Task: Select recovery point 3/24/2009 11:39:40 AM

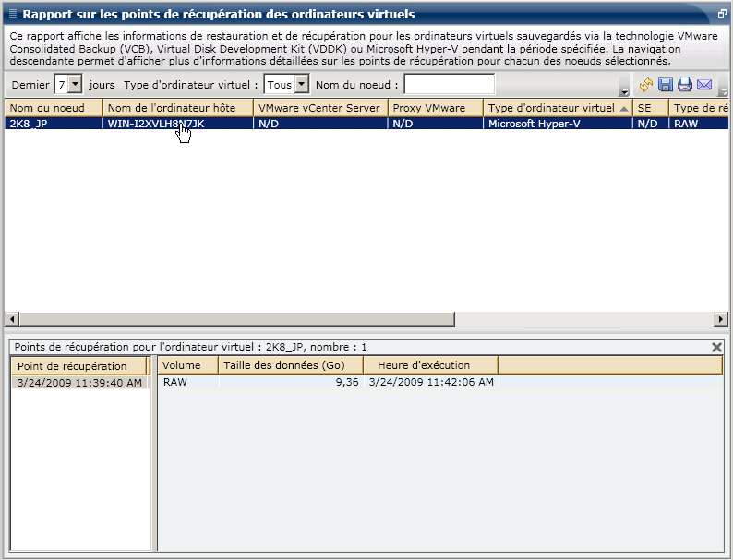Action: click(79, 383)
